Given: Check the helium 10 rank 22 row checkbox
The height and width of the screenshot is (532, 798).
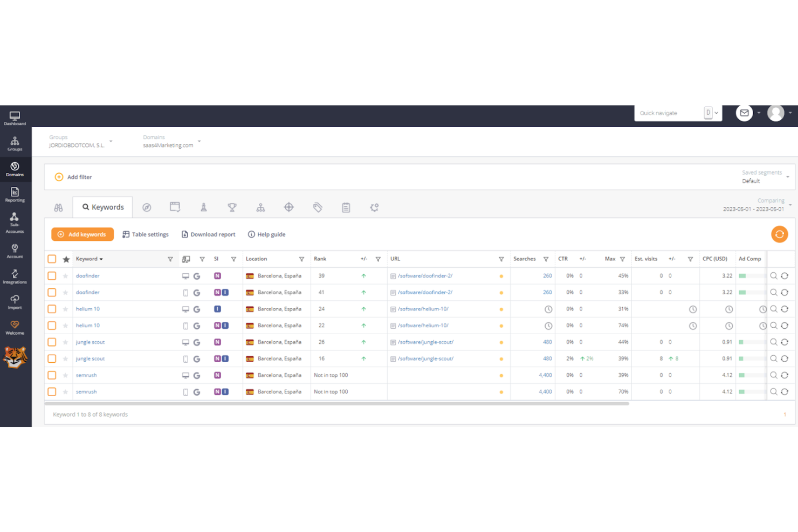Looking at the screenshot, I should click(52, 326).
